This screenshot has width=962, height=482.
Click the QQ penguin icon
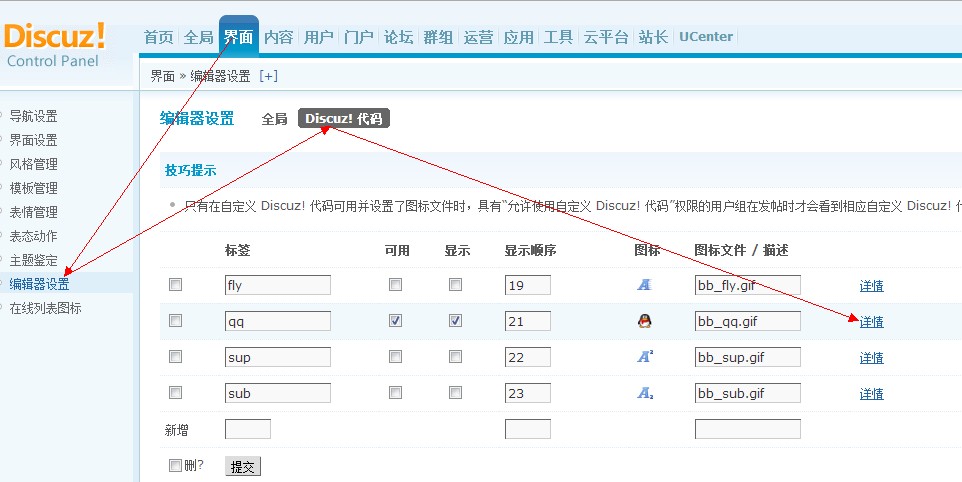(x=644, y=321)
